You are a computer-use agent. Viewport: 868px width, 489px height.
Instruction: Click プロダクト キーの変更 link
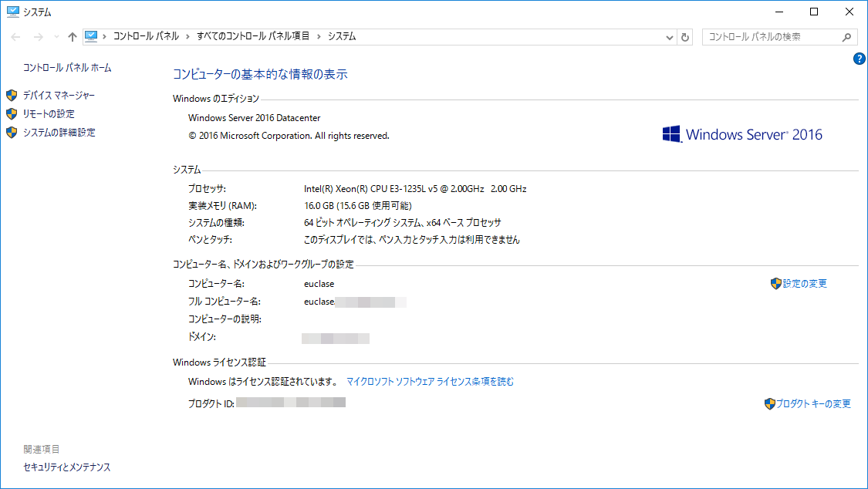[813, 404]
